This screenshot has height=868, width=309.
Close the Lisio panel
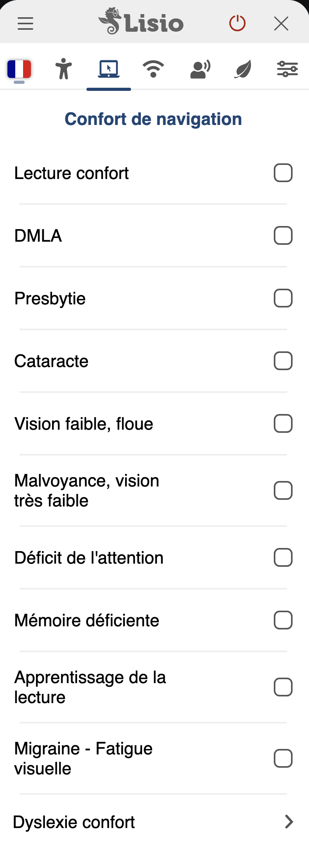point(281,24)
